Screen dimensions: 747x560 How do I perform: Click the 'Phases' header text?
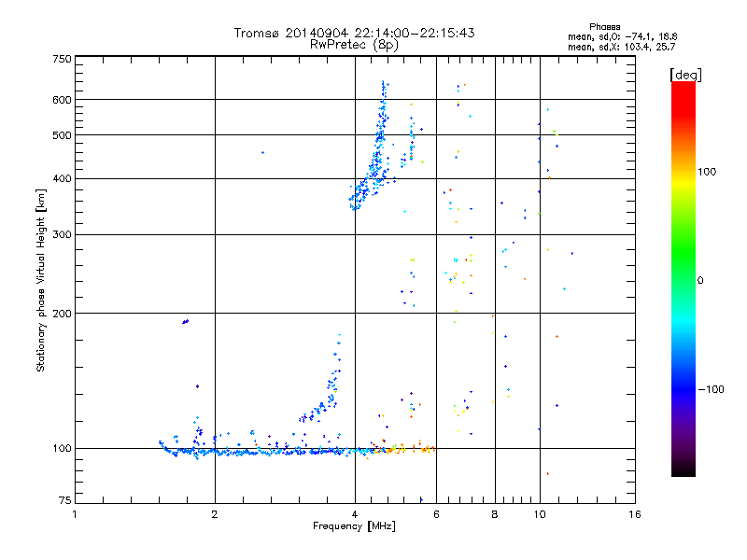pos(604,27)
